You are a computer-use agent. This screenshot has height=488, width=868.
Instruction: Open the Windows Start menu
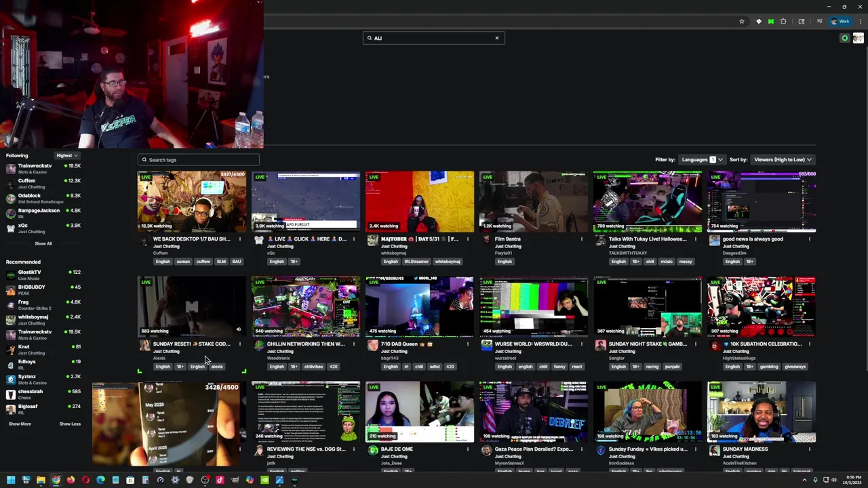point(11,480)
